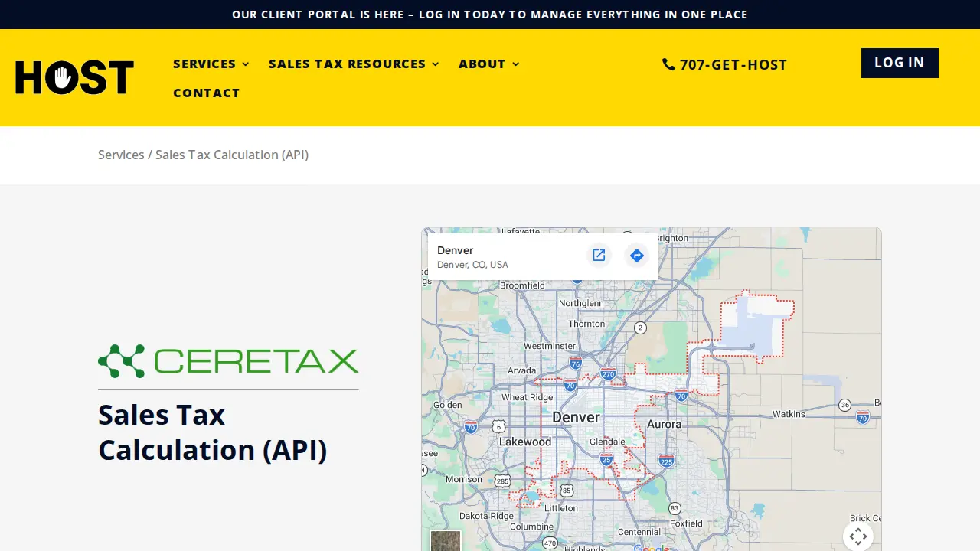Screen dimensions: 980x551
Task: Click the Dakota Ridge label on the map
Action: tap(486, 516)
